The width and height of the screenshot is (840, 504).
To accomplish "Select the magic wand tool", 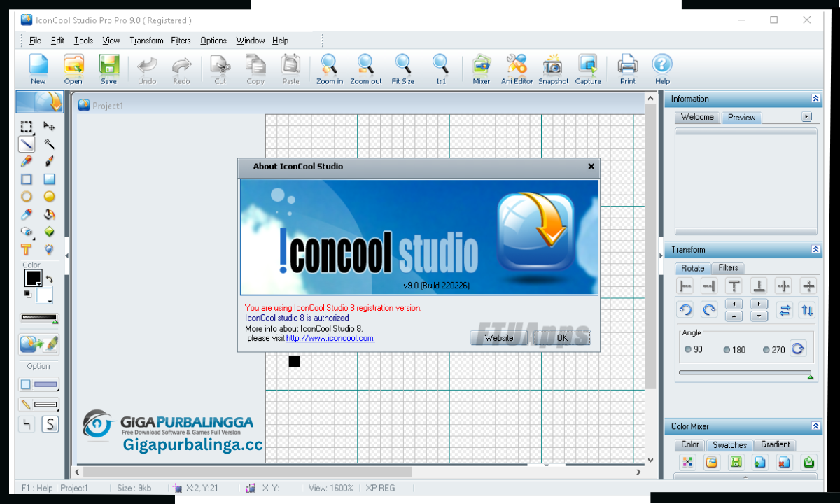I will point(49,144).
